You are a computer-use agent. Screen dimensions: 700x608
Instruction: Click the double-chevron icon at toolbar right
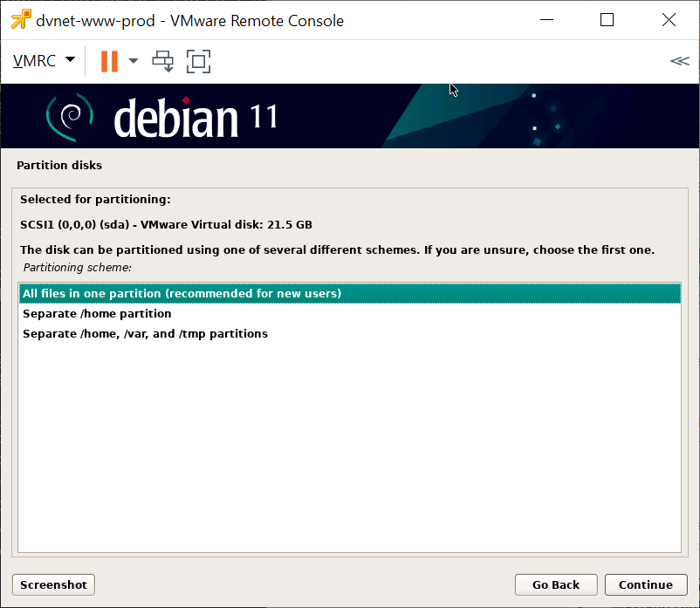(679, 61)
